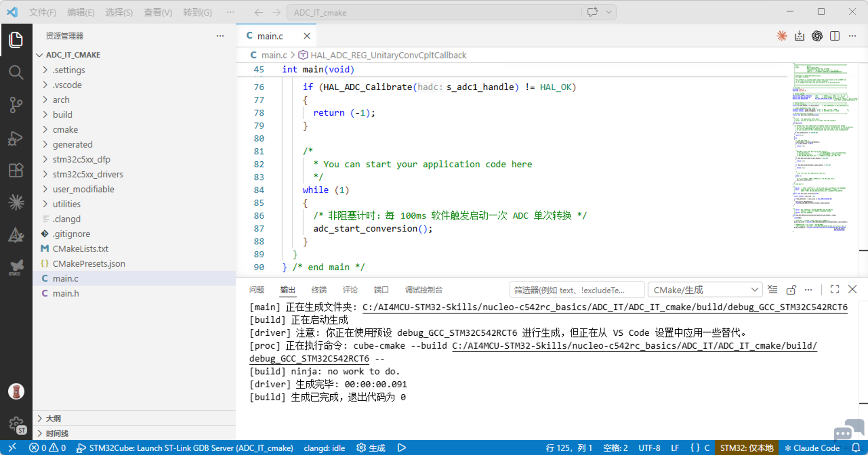This screenshot has width=868, height=455.
Task: Open the Extensions view
Action: coord(16,170)
